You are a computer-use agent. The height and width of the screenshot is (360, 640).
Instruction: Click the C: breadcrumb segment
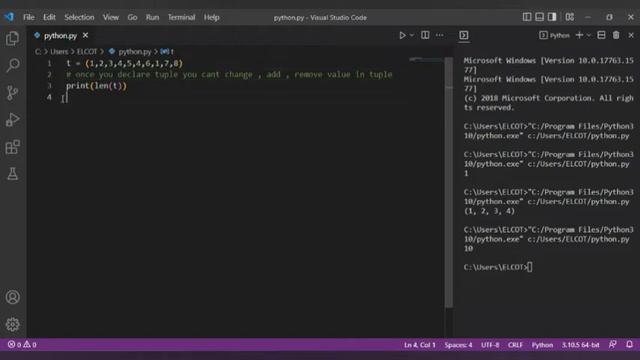[38, 52]
